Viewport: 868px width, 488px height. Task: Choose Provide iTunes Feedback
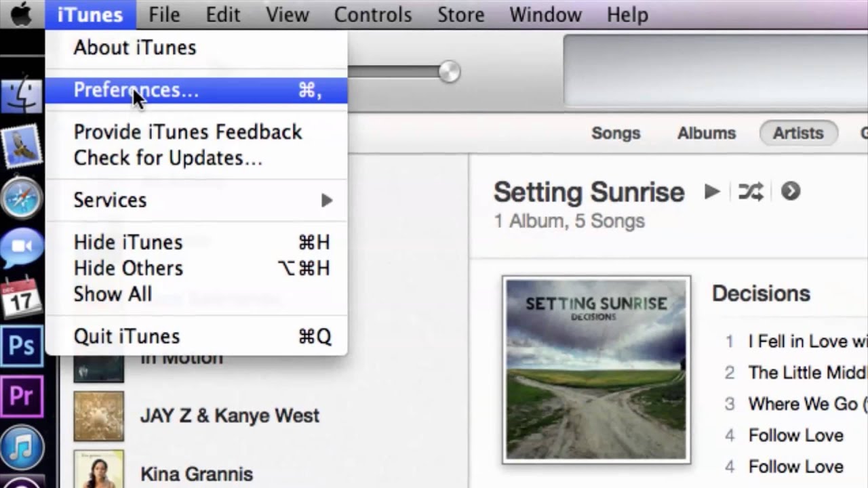(196, 132)
